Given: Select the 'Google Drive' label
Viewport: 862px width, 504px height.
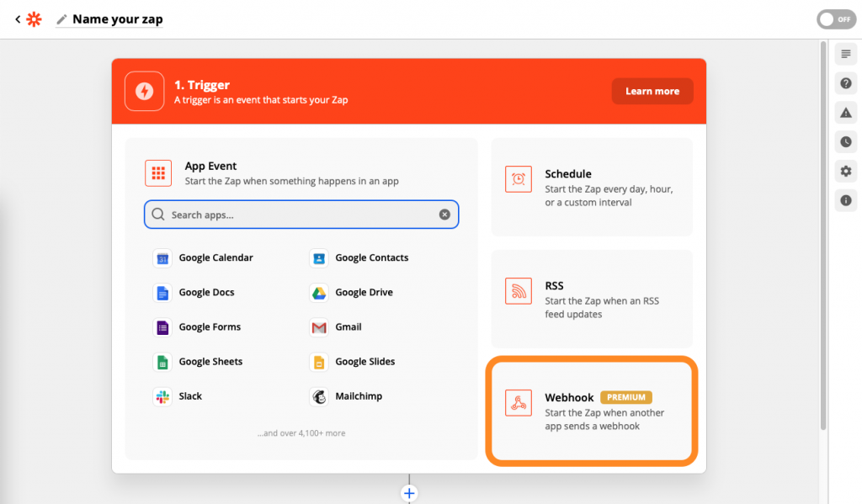Looking at the screenshot, I should [x=364, y=293].
